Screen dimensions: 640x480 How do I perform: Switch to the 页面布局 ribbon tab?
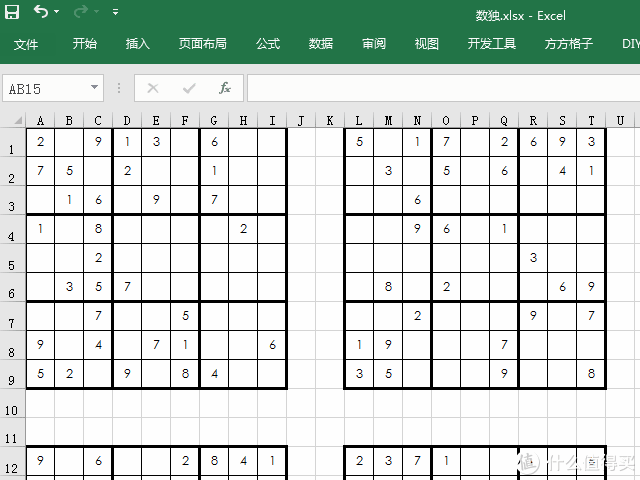pyautogui.click(x=203, y=43)
